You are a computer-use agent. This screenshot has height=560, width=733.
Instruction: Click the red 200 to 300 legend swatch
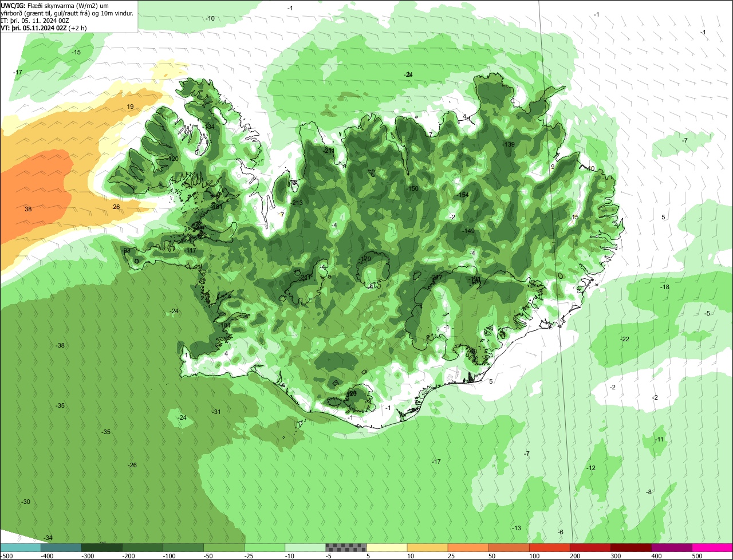pyautogui.click(x=590, y=547)
